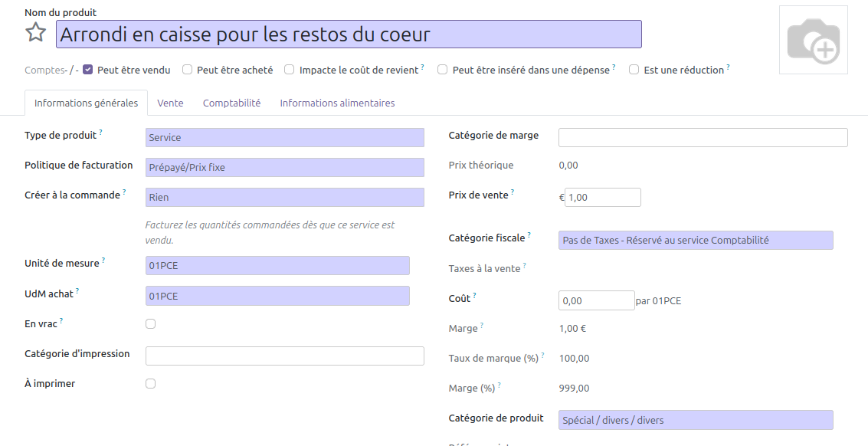This screenshot has width=868, height=446.
Task: Click the 'par 01PCE' cost unit text
Action: 658,301
